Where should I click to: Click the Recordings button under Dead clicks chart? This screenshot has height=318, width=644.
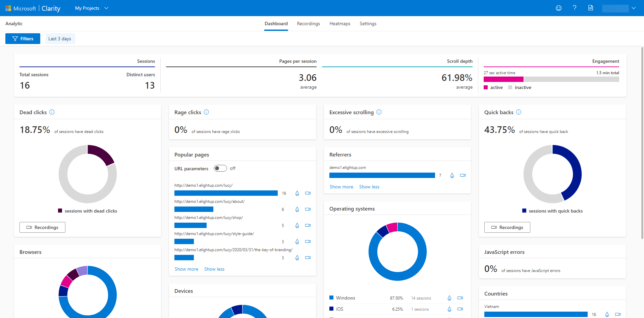coord(42,227)
